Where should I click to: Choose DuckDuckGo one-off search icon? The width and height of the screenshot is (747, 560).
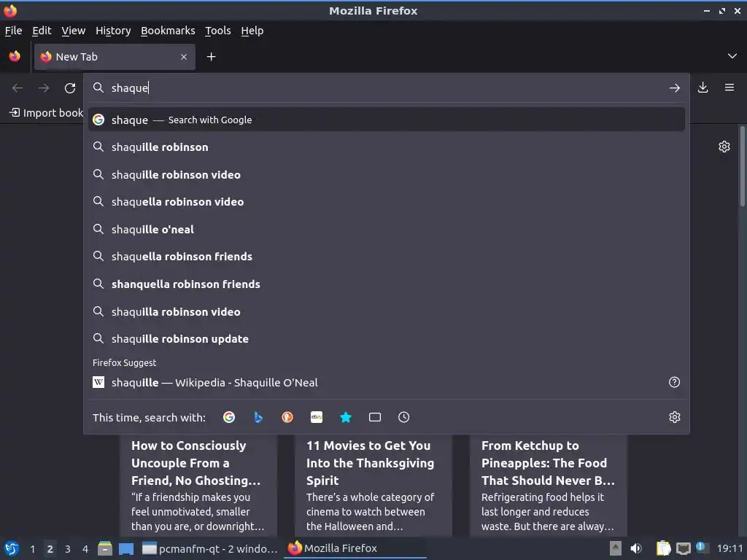[287, 417]
